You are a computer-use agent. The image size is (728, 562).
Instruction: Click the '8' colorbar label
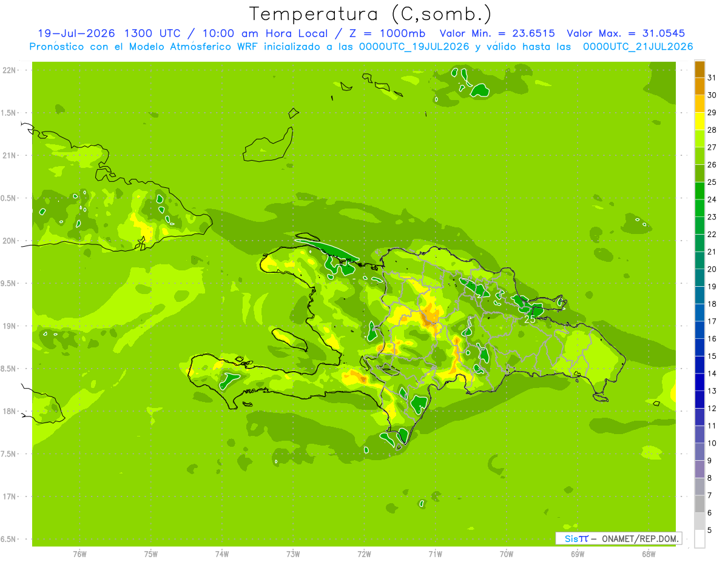click(x=710, y=478)
